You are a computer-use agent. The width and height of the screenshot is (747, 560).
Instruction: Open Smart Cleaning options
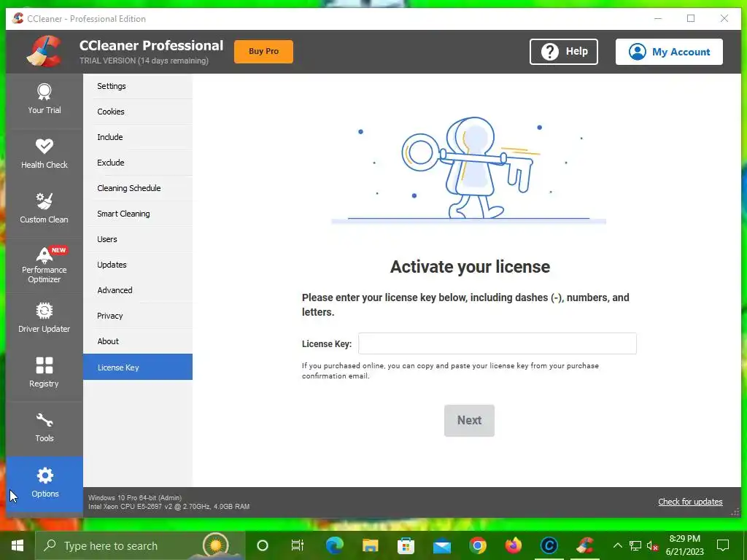coord(138,214)
